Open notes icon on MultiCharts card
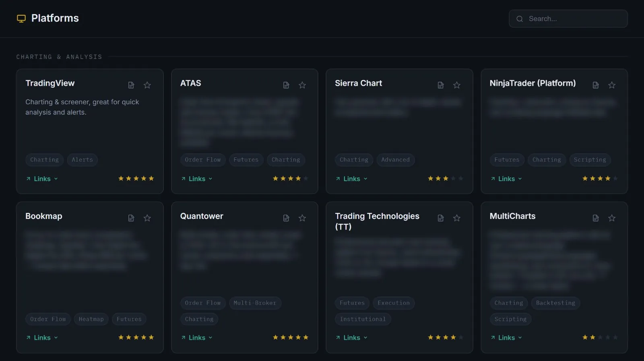644x361 pixels. [x=596, y=218]
